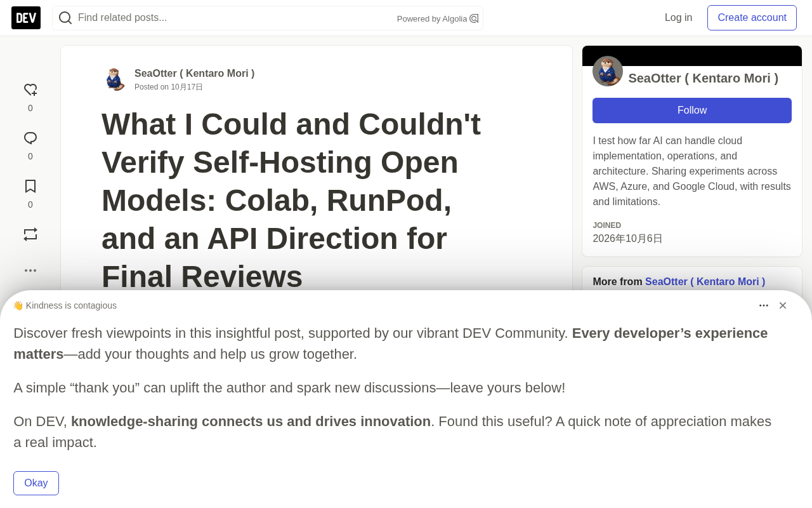The width and height of the screenshot is (812, 508).
Task: Follow SeaOtter ( Kentaro Mori )
Action: tap(692, 110)
